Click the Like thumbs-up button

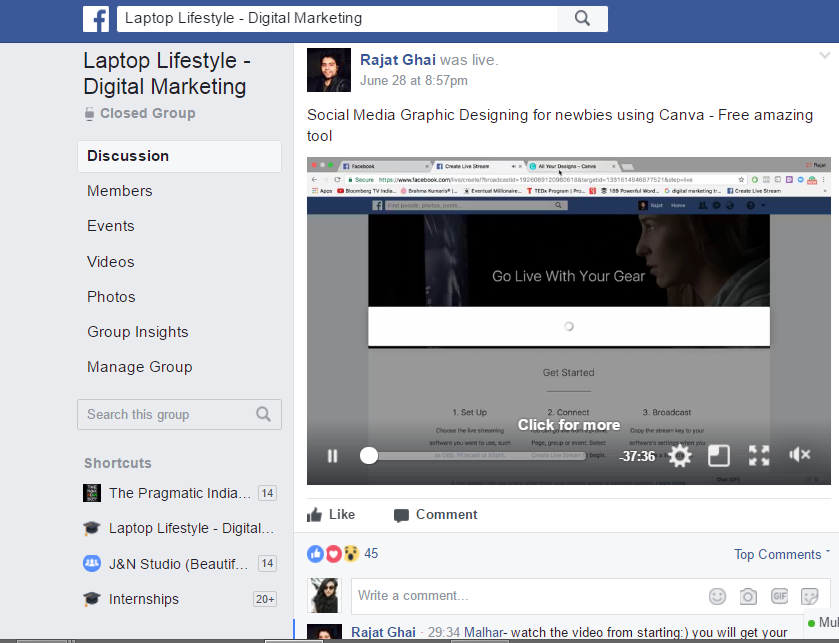pyautogui.click(x=331, y=515)
